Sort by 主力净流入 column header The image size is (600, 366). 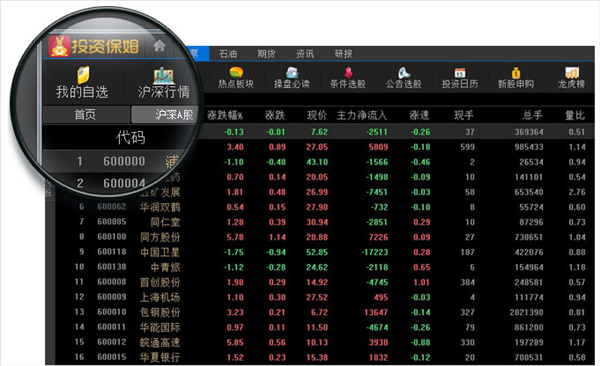click(362, 115)
